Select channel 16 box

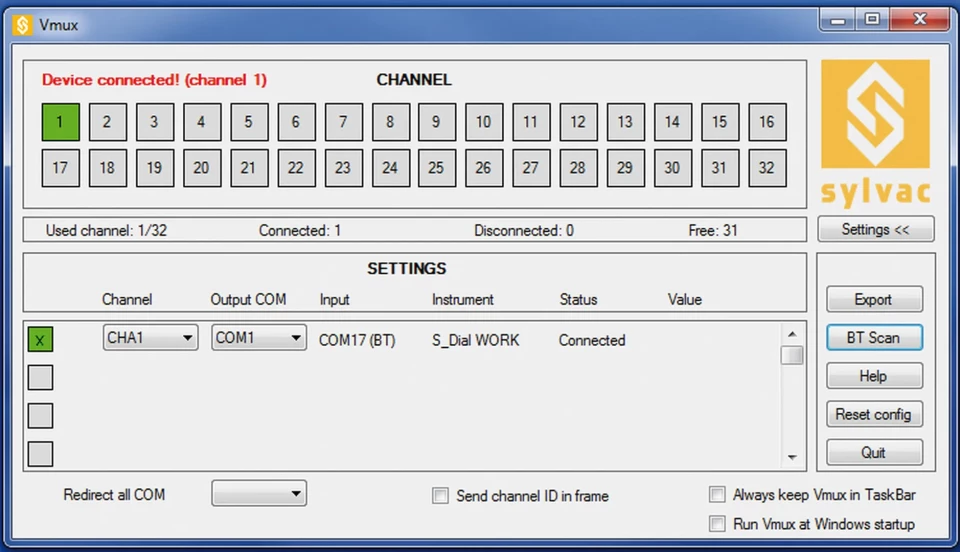[x=766, y=122]
